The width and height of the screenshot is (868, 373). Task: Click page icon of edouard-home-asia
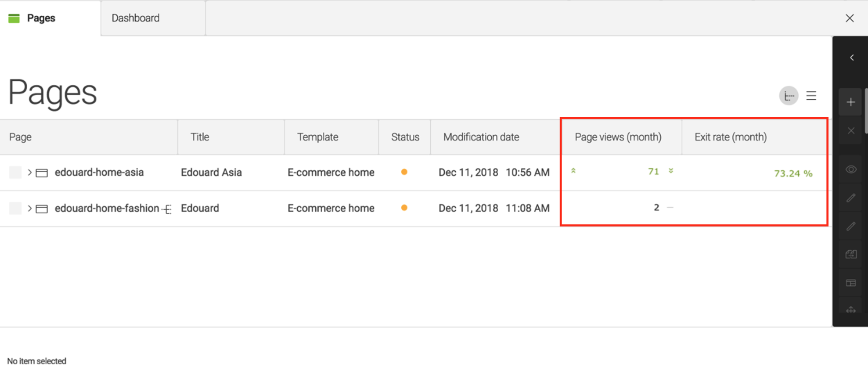[x=42, y=173]
